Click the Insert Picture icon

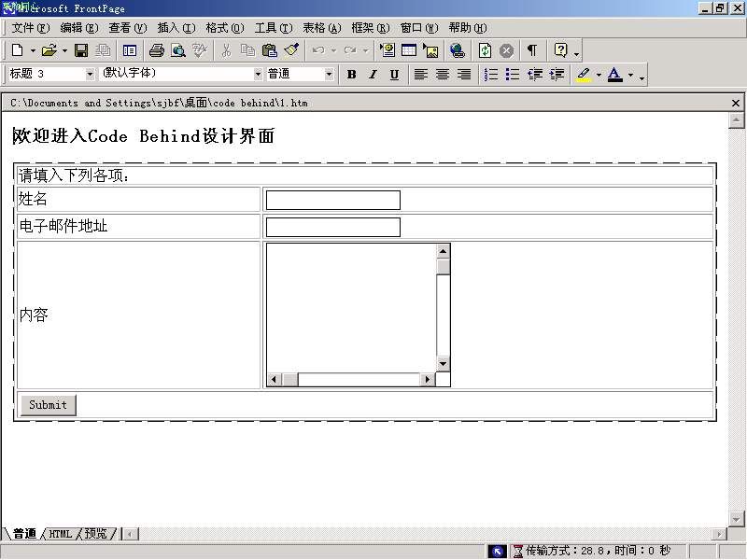(x=430, y=50)
